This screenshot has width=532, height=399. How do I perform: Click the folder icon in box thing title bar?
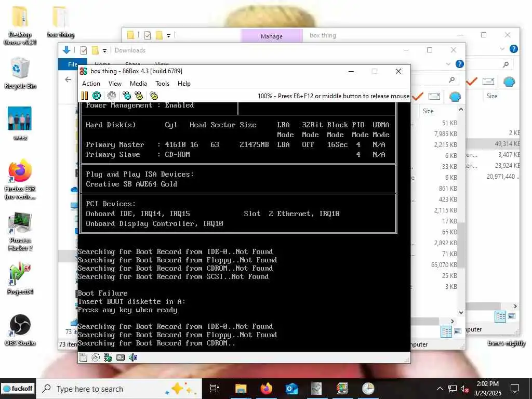click(130, 35)
